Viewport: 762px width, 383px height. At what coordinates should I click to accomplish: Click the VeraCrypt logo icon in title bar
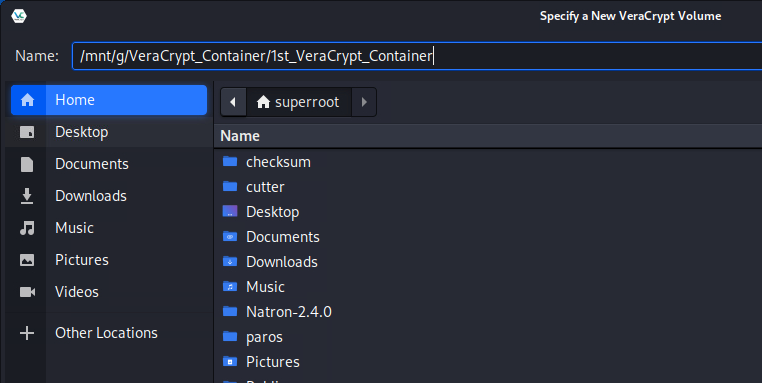(19, 16)
